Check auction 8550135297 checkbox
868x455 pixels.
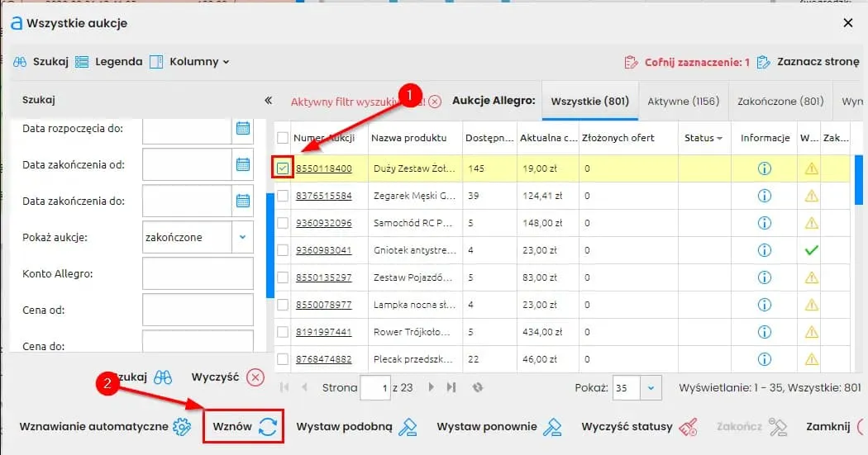point(283,277)
